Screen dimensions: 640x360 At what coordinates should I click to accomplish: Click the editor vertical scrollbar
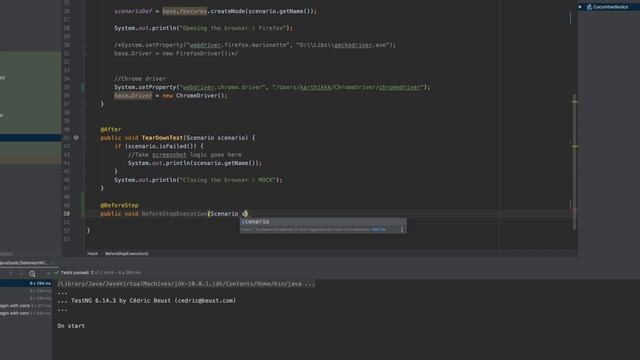574,161
